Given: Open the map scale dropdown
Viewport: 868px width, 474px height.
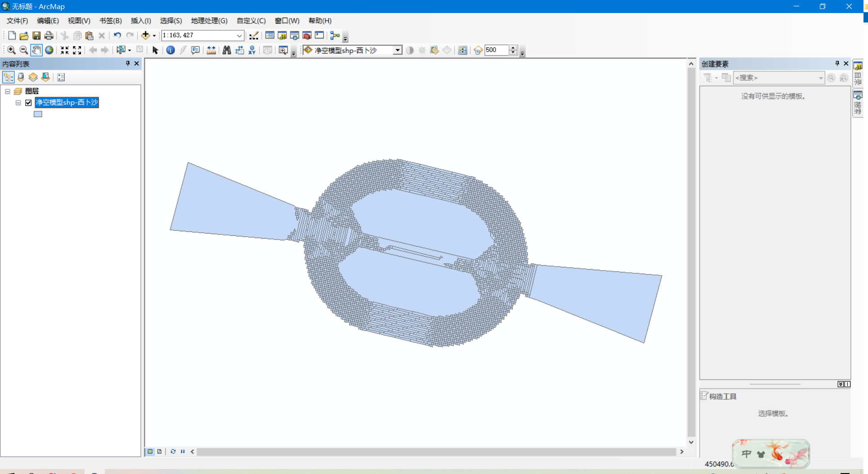Looking at the screenshot, I should click(x=238, y=35).
